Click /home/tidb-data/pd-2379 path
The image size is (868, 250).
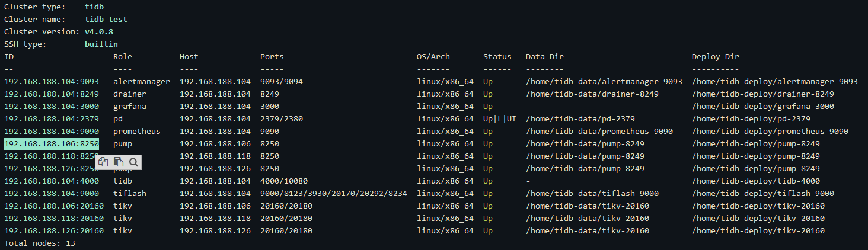click(580, 119)
